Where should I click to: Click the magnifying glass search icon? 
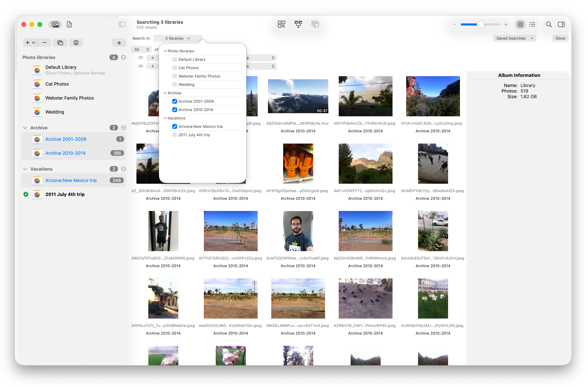click(x=549, y=24)
